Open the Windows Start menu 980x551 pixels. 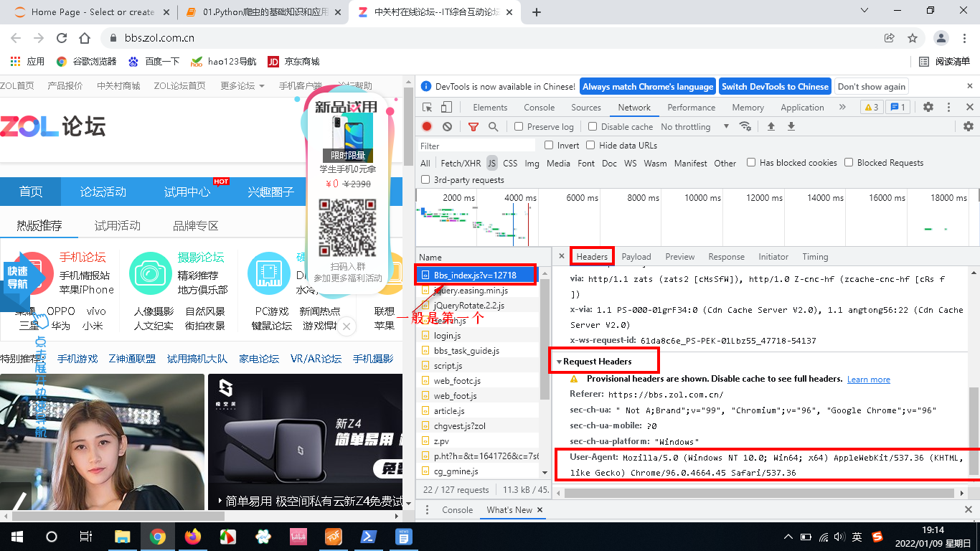pos(17,537)
